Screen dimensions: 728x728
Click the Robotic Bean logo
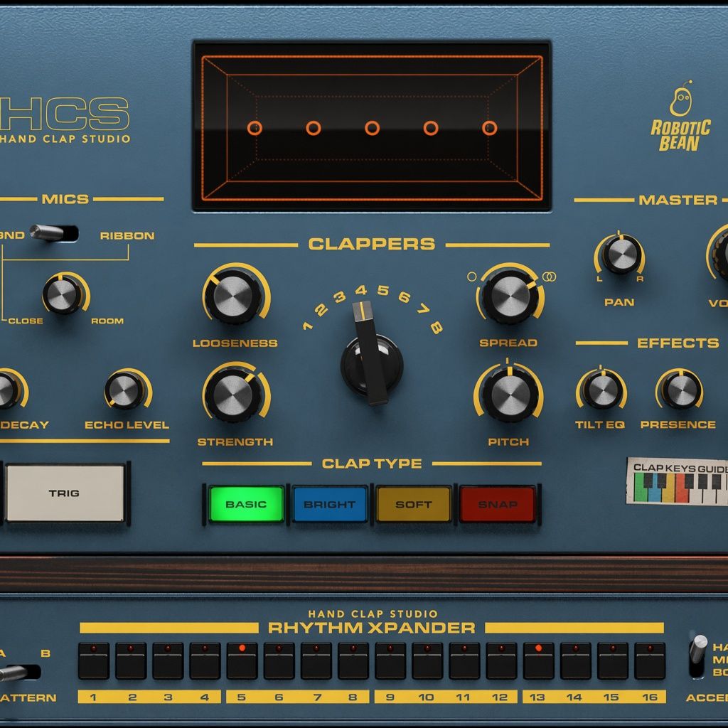[x=680, y=116]
